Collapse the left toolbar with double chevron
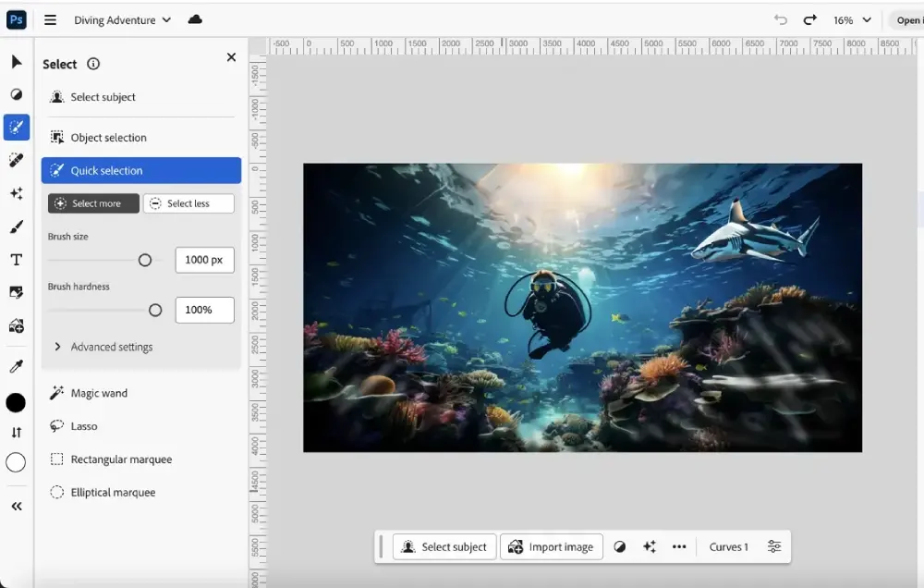Image resolution: width=924 pixels, height=588 pixels. coord(16,506)
